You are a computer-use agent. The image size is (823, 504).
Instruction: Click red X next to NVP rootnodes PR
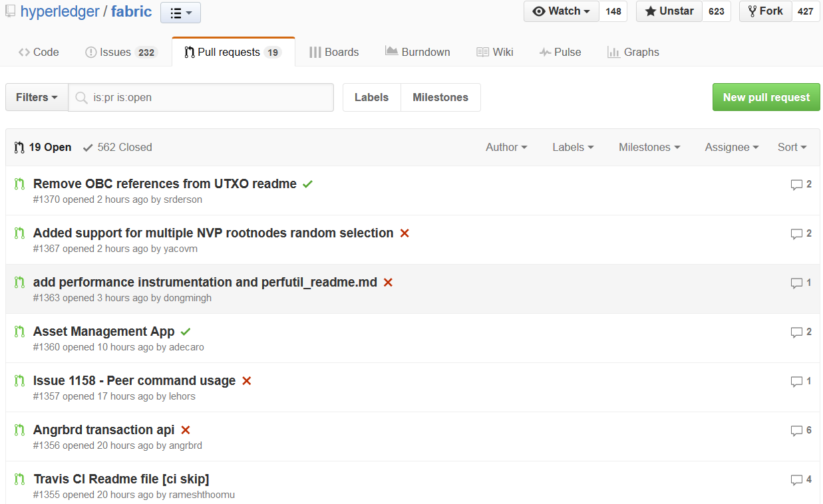(x=405, y=233)
